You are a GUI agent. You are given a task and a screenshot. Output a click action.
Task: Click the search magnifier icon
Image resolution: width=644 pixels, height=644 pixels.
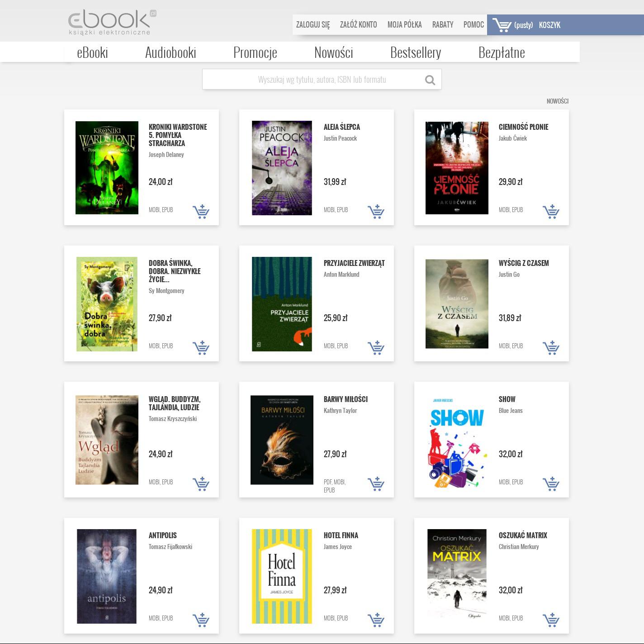pyautogui.click(x=430, y=80)
